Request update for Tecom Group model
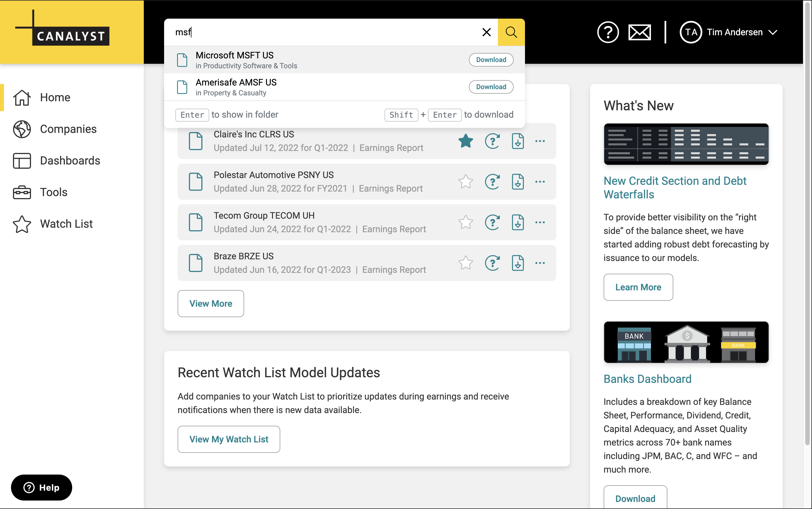 [x=492, y=223]
